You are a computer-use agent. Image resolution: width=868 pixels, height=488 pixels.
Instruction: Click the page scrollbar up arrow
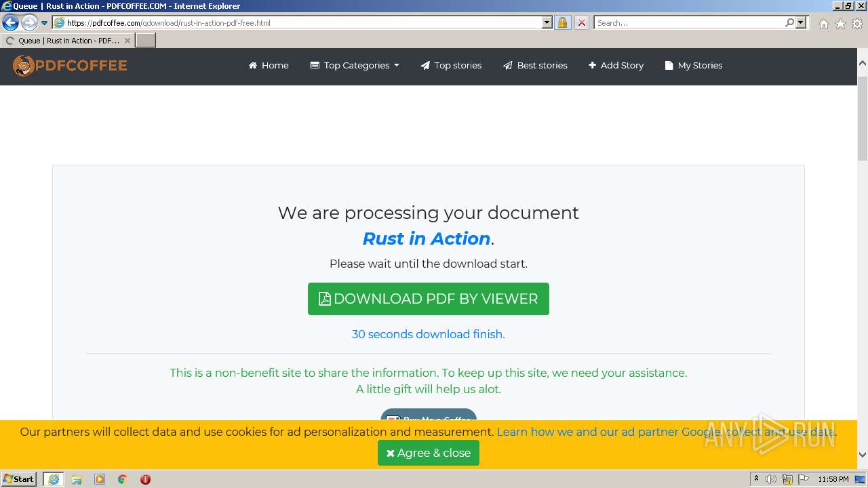pos(863,62)
